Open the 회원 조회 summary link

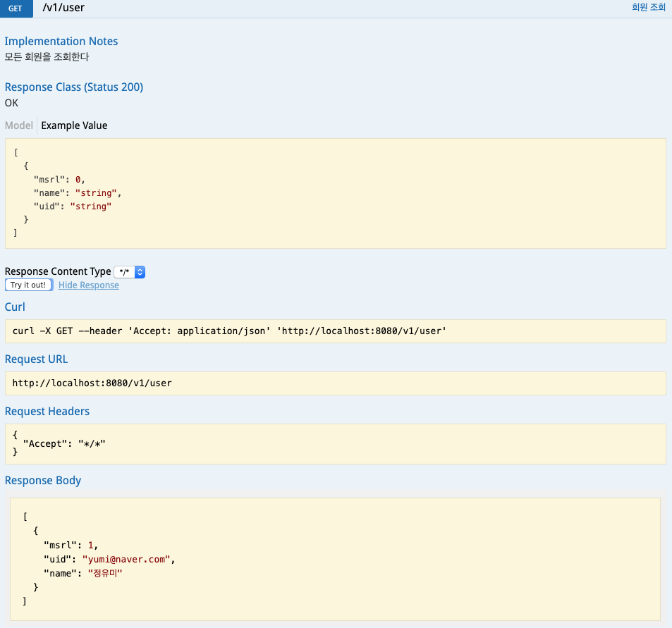(x=648, y=7)
